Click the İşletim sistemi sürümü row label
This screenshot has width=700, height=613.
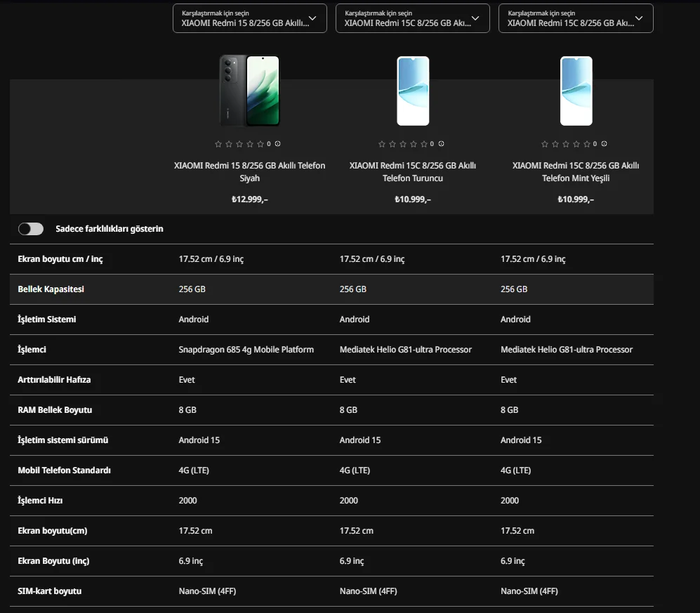(63, 440)
